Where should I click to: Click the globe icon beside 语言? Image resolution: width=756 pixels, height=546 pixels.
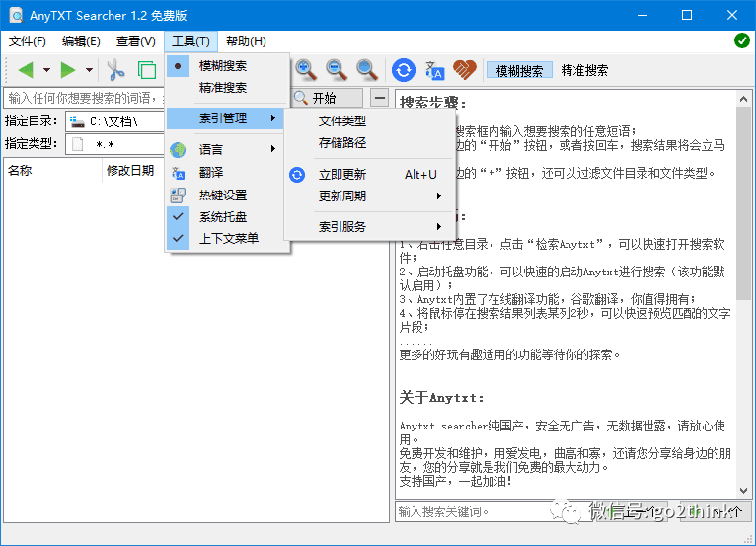[178, 149]
